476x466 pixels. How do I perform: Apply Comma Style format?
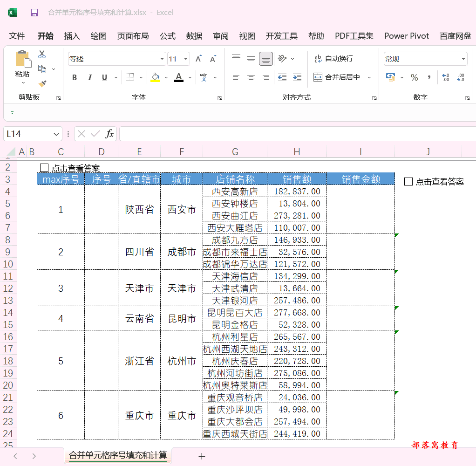[x=429, y=77]
